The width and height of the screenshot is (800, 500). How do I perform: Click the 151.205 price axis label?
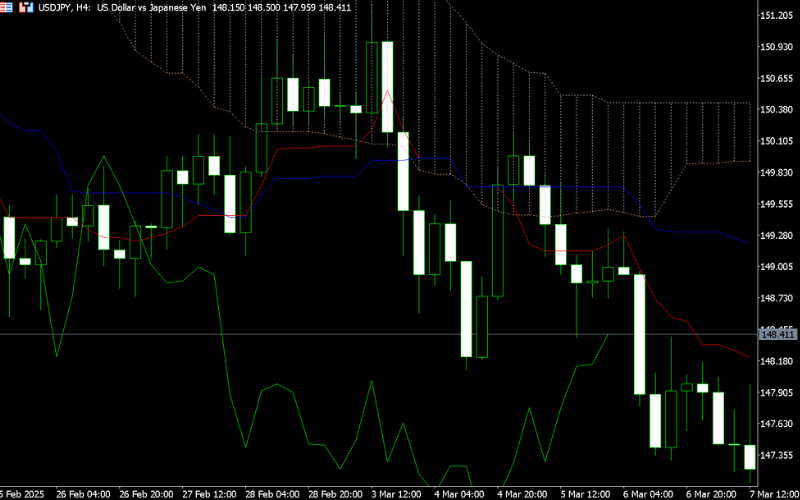click(x=778, y=16)
